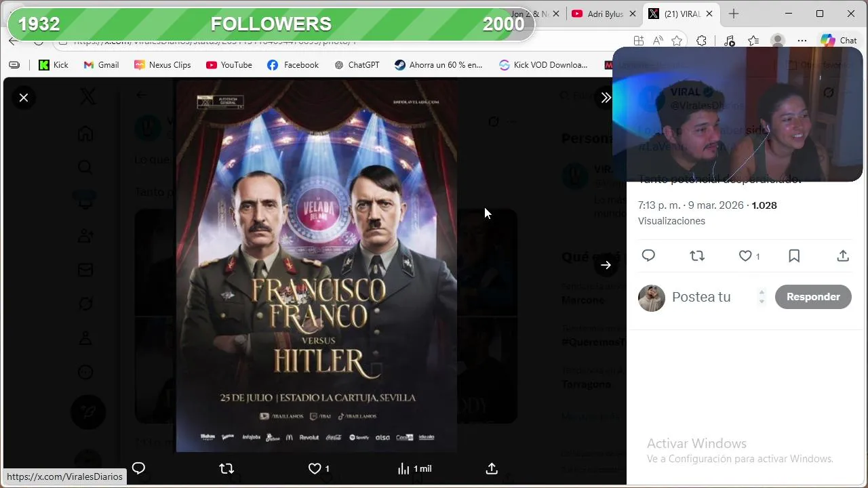Open the Copilot Chat button
868x488 pixels.
click(840, 41)
